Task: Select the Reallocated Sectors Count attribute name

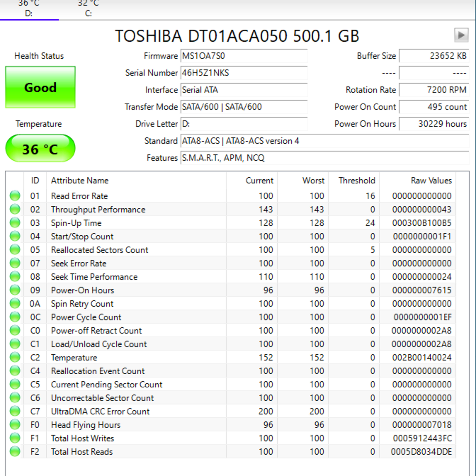Action: coord(100,250)
